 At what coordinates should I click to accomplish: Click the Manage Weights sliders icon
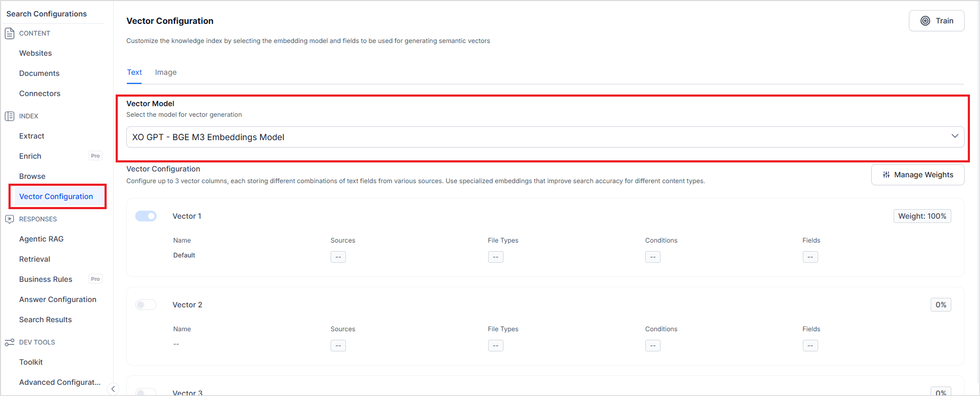pyautogui.click(x=886, y=175)
